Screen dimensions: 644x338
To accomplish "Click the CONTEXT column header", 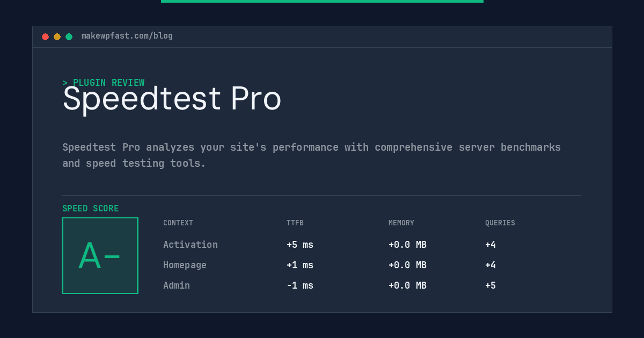I will pos(178,223).
